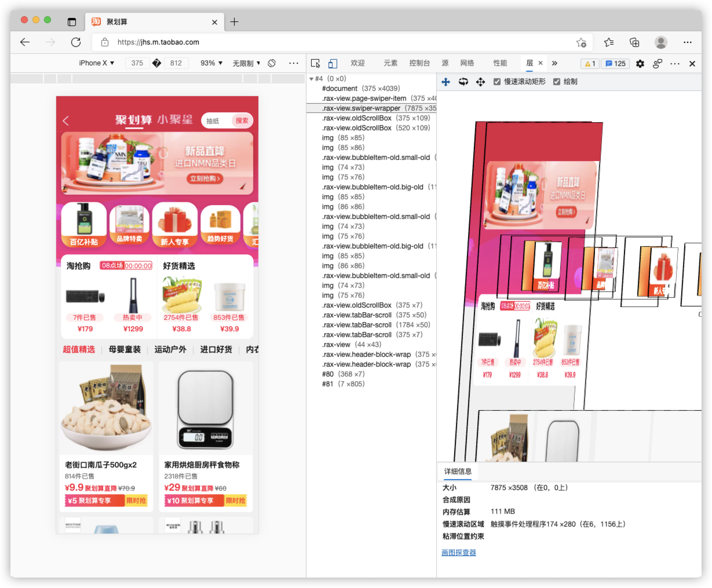Screen dimensions: 712x588
Task: Close the 层 tab
Action: 541,63
